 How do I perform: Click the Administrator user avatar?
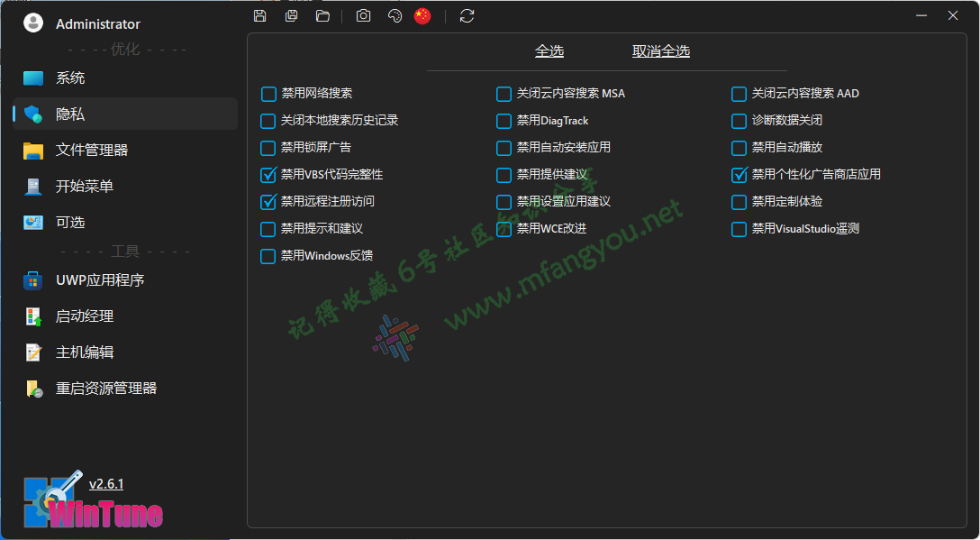tap(33, 23)
